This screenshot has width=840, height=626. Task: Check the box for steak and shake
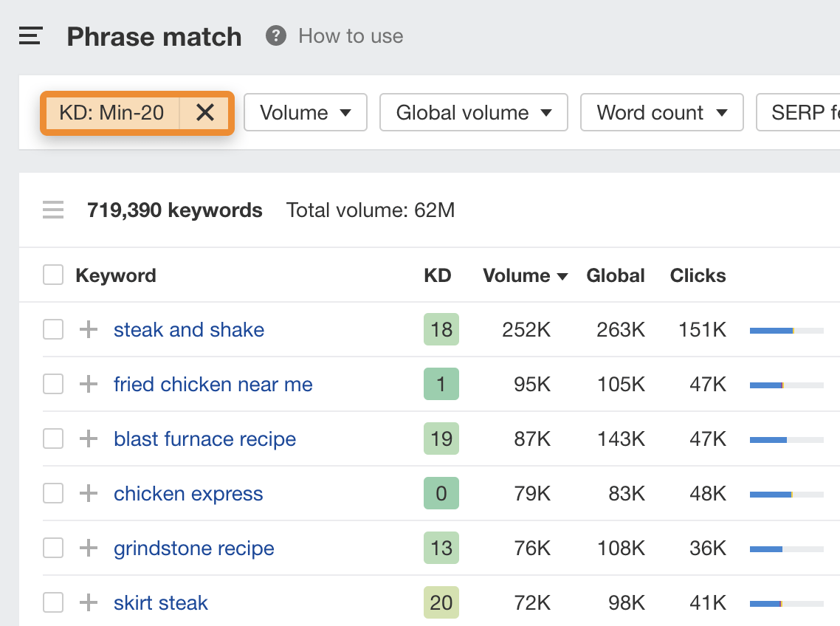pos(53,330)
